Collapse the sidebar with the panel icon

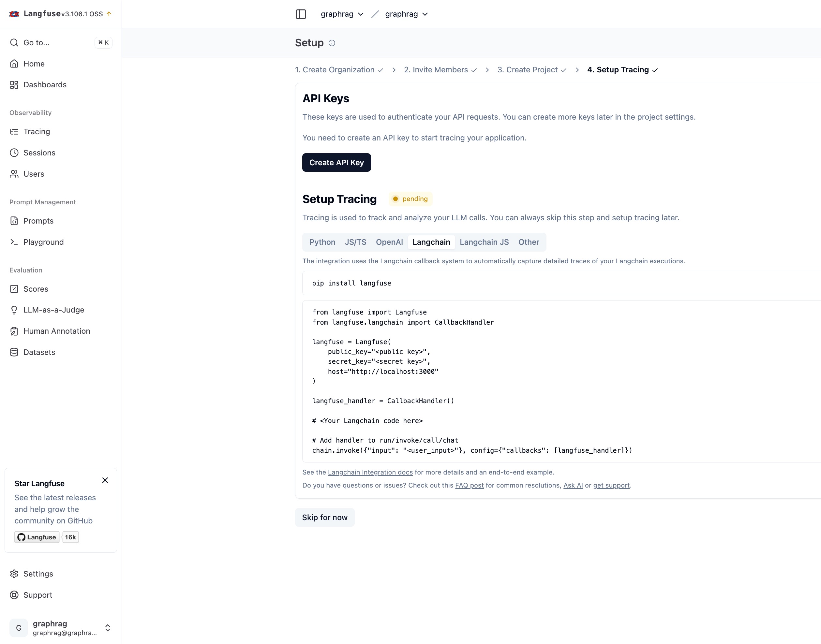click(301, 14)
